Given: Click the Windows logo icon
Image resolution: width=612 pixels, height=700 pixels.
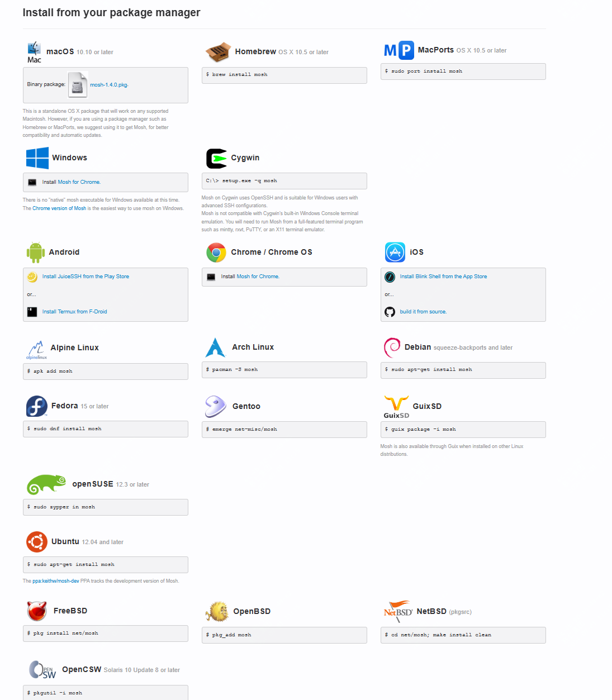Looking at the screenshot, I should [37, 158].
